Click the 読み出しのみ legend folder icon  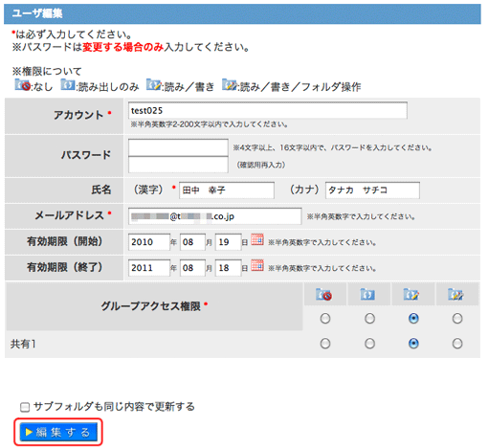pyautogui.click(x=68, y=85)
